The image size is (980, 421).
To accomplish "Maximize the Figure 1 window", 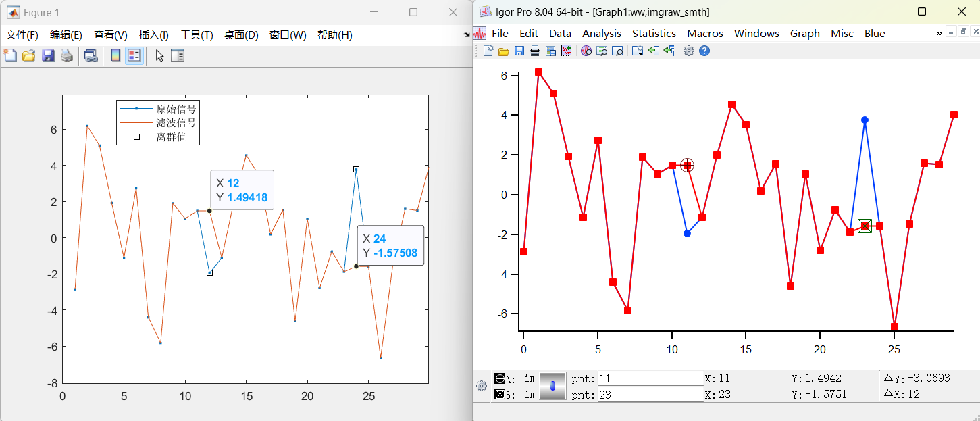I will [x=413, y=12].
